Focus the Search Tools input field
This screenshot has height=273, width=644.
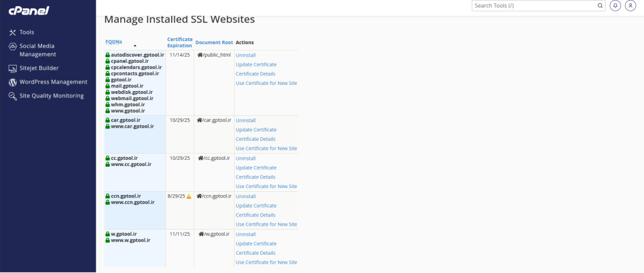(534, 6)
